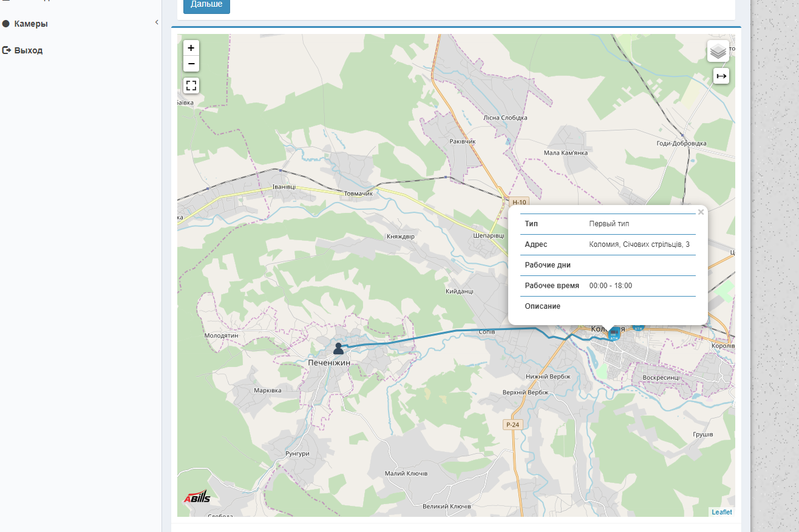Click the arrow button below layers
The image size is (799, 532).
pos(721,76)
